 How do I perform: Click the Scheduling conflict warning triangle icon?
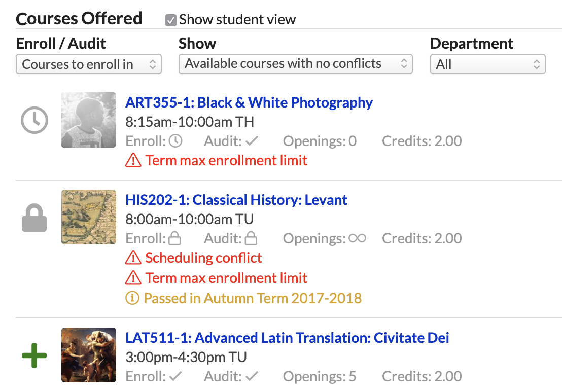tap(133, 258)
